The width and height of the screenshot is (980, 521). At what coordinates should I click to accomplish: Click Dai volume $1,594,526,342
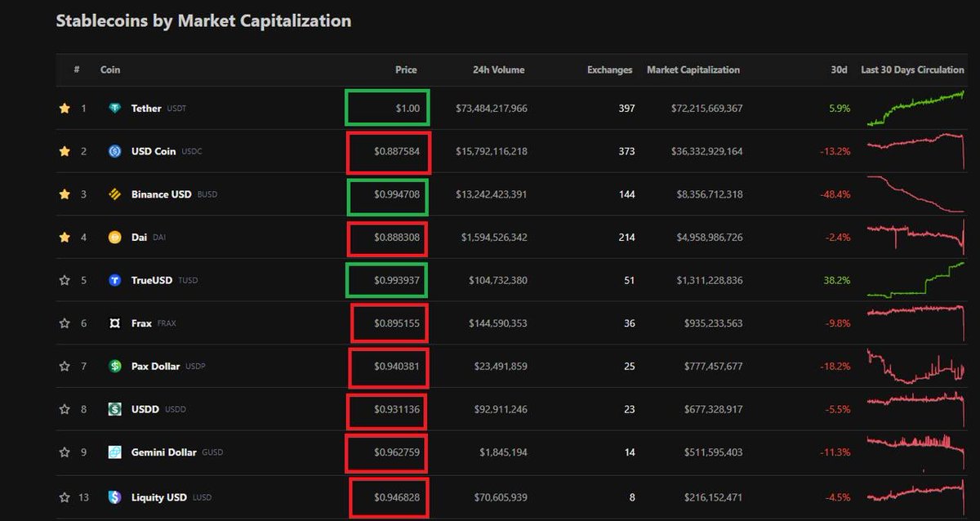tap(494, 238)
